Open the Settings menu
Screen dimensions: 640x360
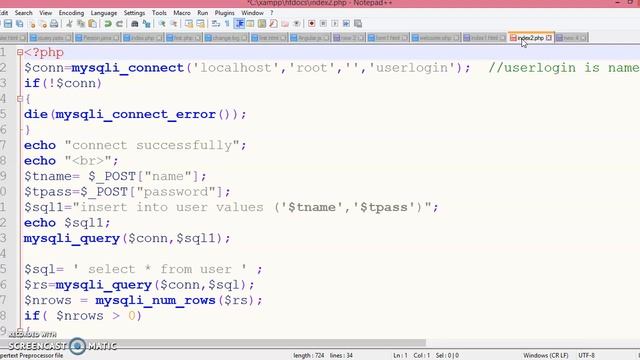[x=134, y=13]
